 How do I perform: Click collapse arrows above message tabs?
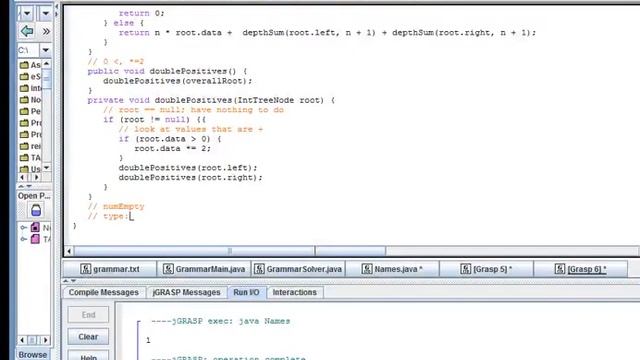point(69,281)
